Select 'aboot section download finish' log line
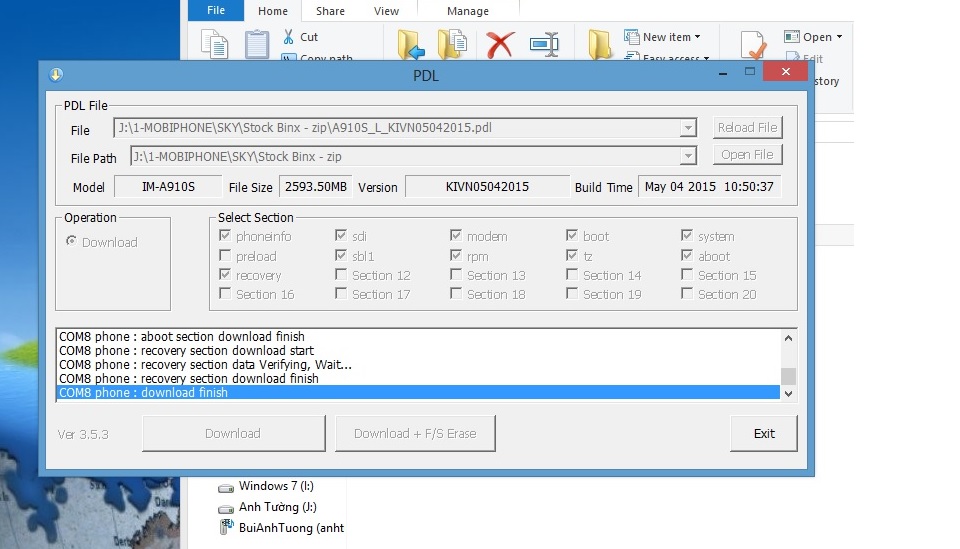Screen dimensions: 960x549 (418, 337)
